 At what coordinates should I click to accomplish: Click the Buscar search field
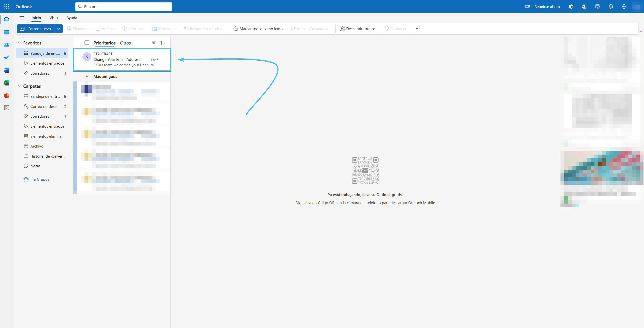click(124, 7)
